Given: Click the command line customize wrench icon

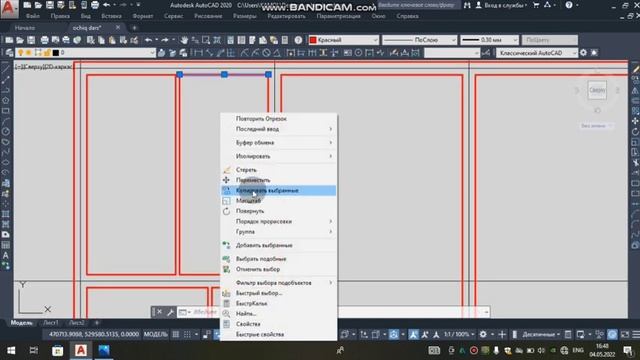Looking at the screenshot, I should coord(171,312).
